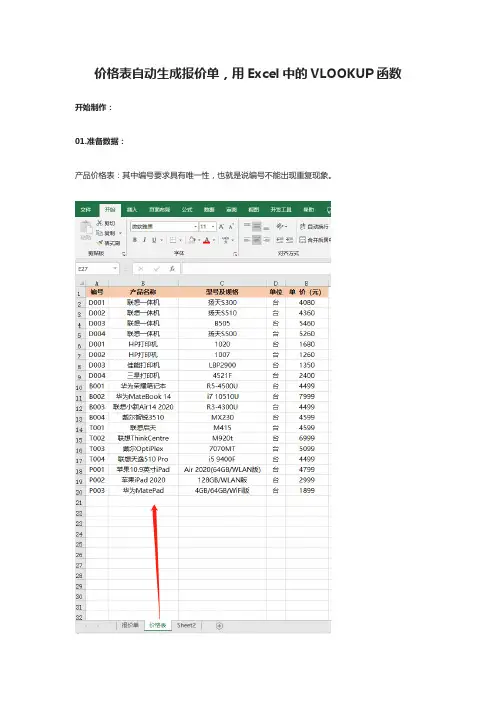Click the decrease indent icon

[279, 240]
